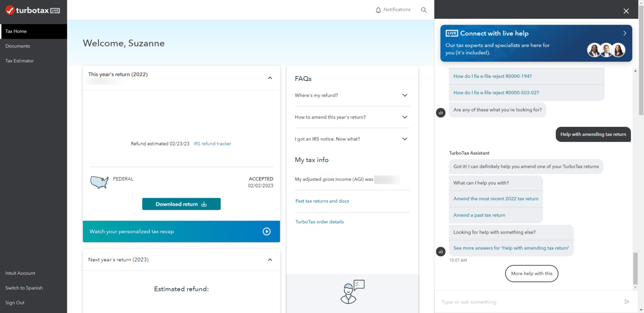Screen dimensions: 644x313
Task: Choose 'Amend a past tax return'
Action: tap(479, 215)
